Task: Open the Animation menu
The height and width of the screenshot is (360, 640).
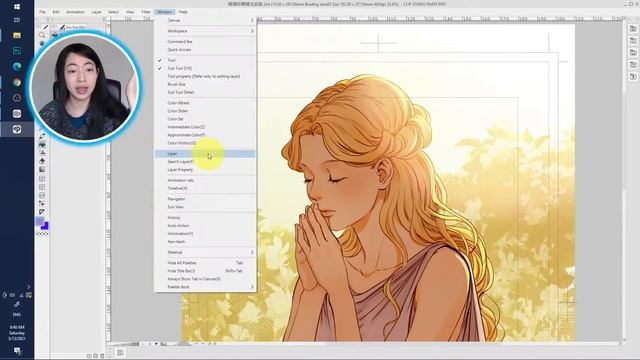Action: click(76, 12)
